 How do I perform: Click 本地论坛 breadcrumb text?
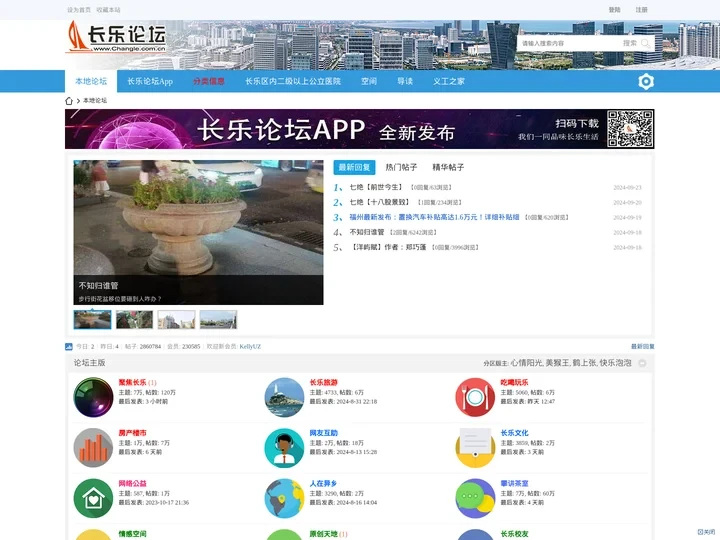click(95, 101)
